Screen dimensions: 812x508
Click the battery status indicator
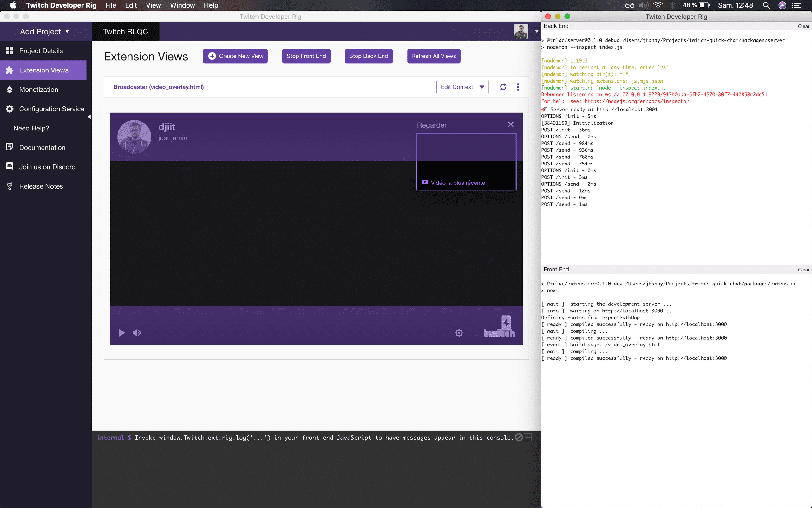696,5
